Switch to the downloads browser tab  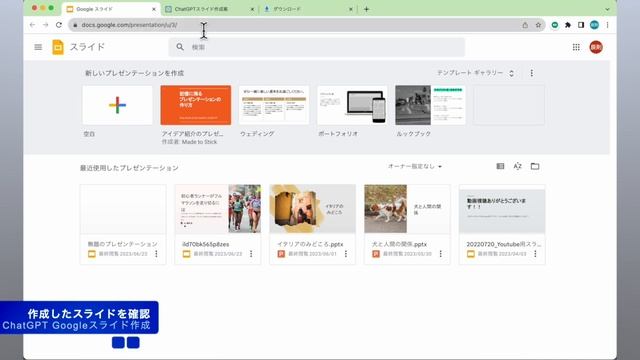point(307,9)
